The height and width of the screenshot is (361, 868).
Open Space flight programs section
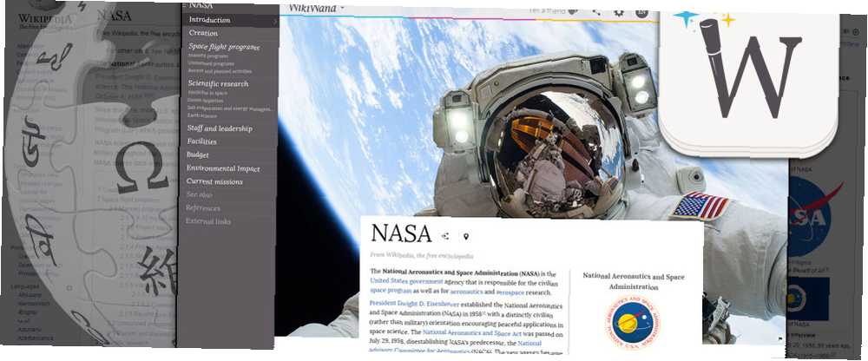coord(224,47)
